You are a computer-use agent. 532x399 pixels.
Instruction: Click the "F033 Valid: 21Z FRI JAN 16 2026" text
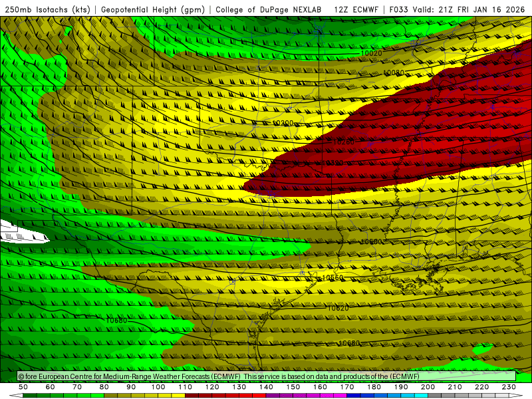[457, 9]
